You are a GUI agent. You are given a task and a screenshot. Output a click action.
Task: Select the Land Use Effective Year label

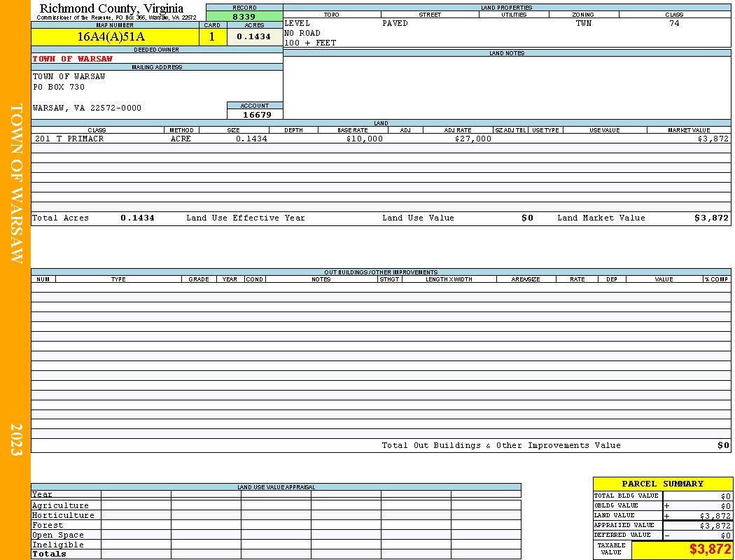pos(246,218)
